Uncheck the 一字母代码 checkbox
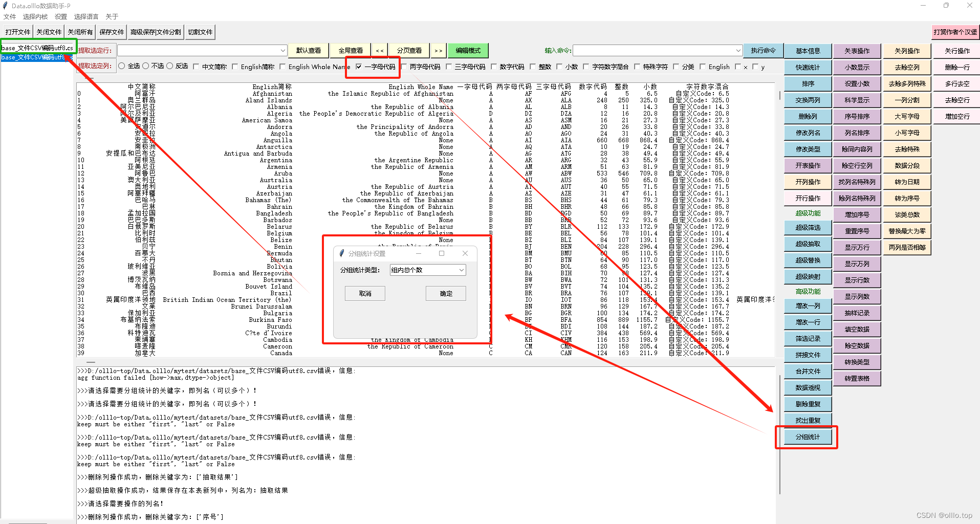This screenshot has width=980, height=524. (x=360, y=67)
